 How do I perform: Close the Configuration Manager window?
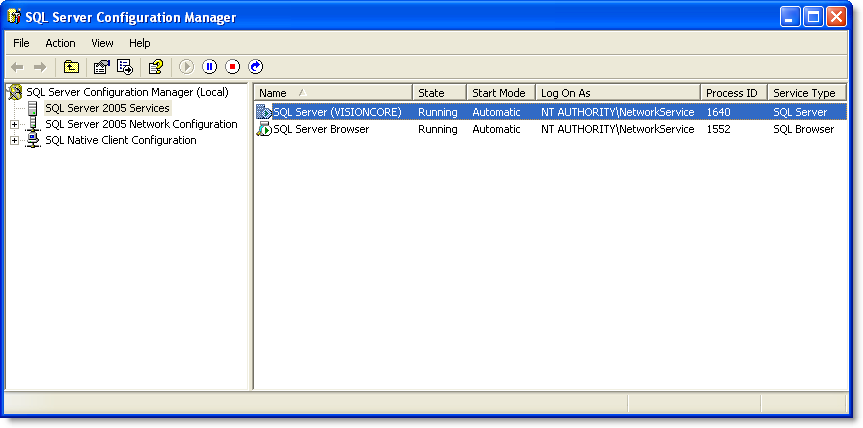[836, 17]
